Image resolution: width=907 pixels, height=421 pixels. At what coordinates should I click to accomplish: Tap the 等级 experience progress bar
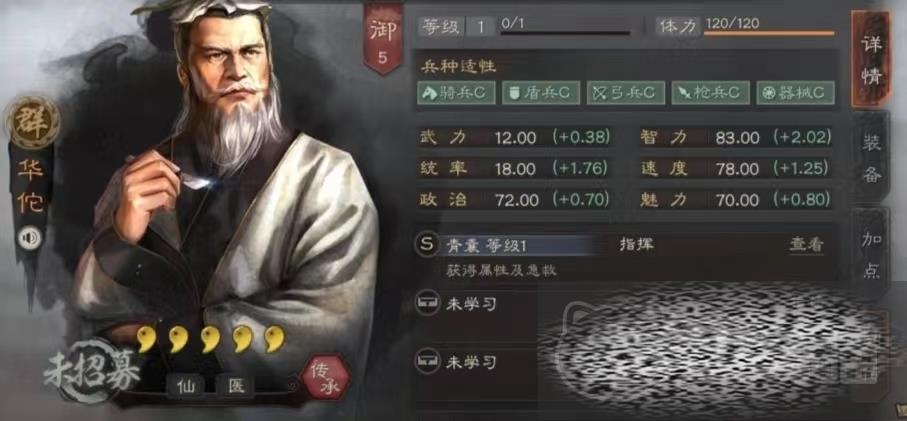(x=565, y=34)
